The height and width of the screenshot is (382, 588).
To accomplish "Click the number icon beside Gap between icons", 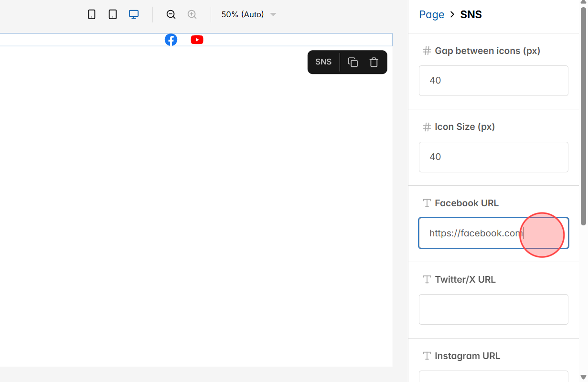I will tap(426, 51).
